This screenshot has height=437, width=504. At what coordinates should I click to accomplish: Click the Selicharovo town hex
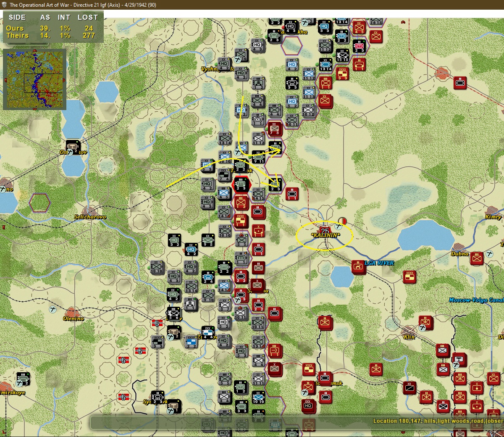pyautogui.click(x=90, y=212)
